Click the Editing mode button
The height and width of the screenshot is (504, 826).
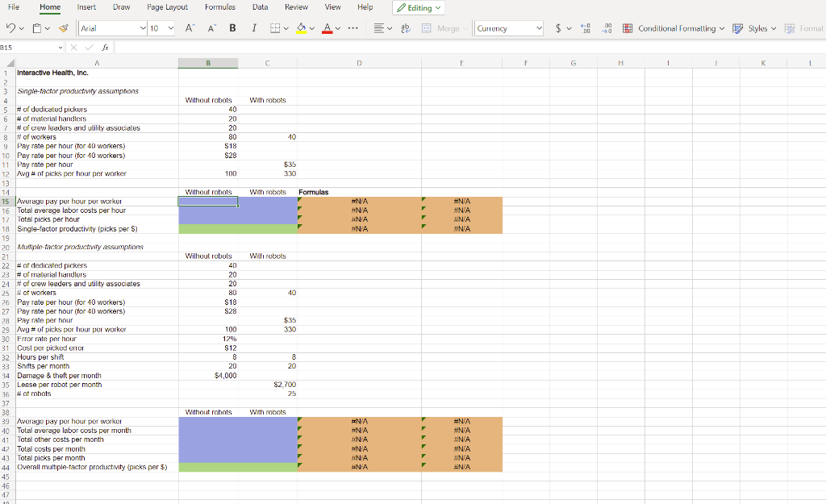(418, 7)
